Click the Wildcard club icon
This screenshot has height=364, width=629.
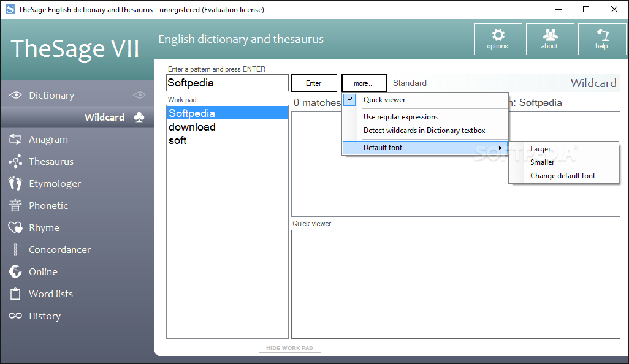[139, 117]
